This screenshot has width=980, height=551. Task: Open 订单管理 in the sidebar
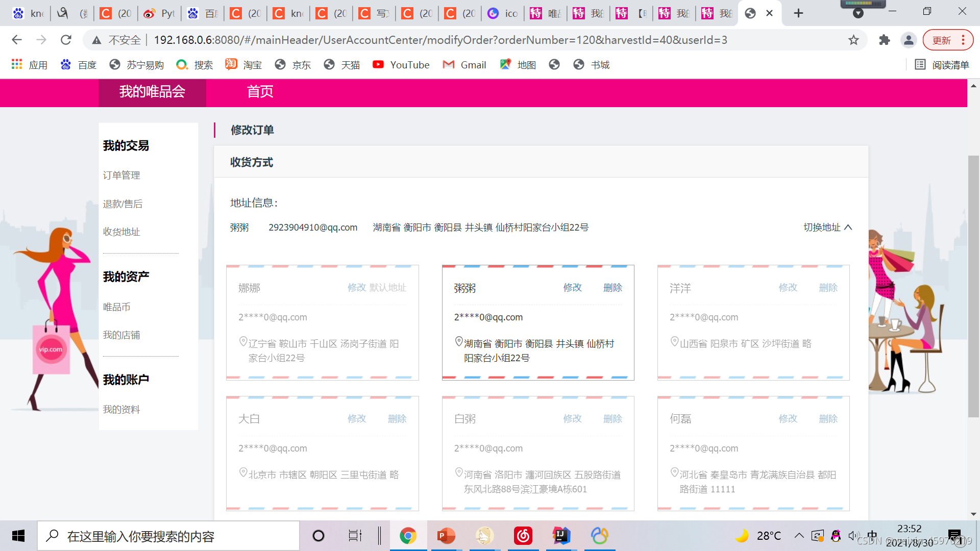121,175
